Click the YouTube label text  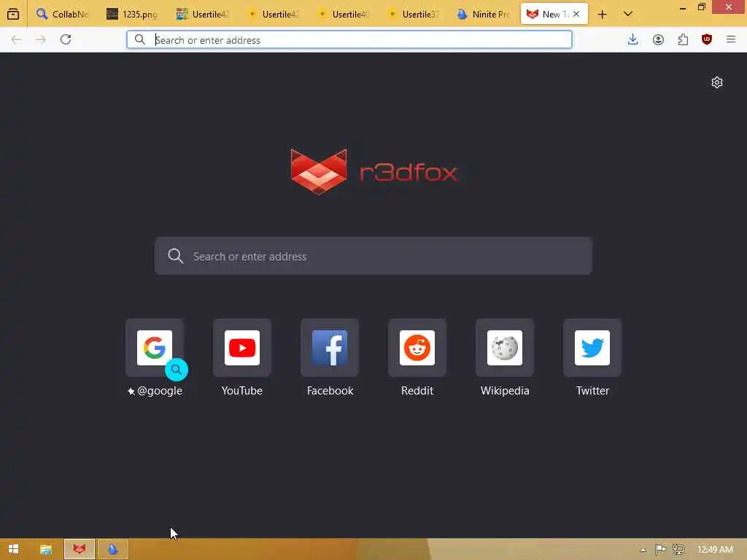coord(242,391)
